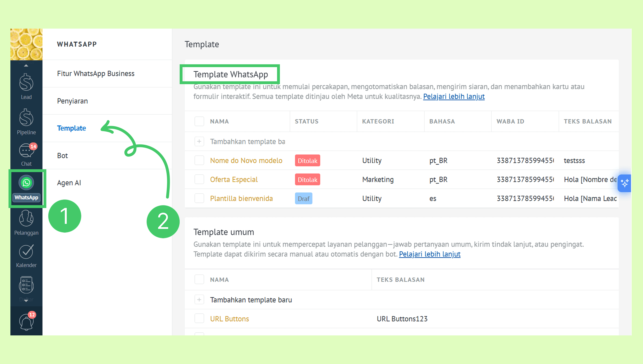
Task: Click the sidebar scroll-down arrow
Action: click(26, 301)
